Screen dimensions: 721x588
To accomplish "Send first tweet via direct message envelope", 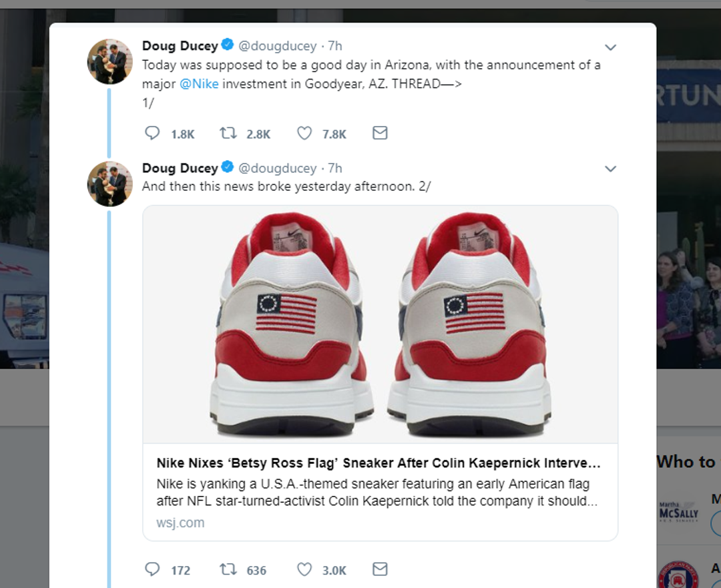I will (x=380, y=133).
